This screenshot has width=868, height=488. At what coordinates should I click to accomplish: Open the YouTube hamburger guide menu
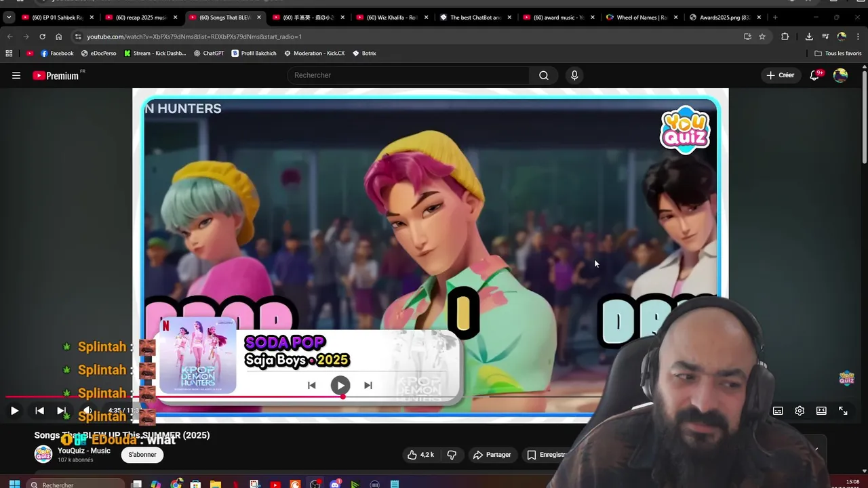pyautogui.click(x=16, y=75)
